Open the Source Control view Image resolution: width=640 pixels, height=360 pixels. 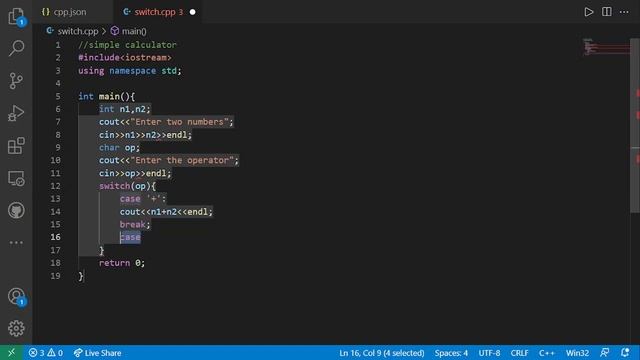[16, 81]
